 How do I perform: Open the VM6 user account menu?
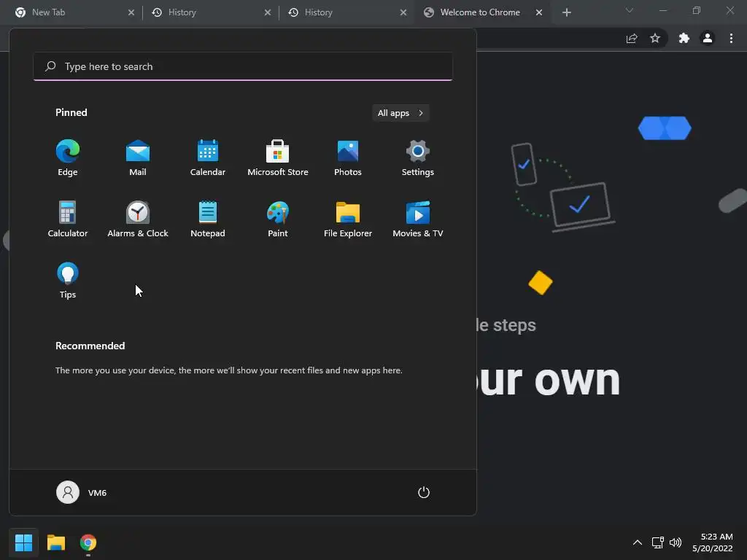(82, 492)
